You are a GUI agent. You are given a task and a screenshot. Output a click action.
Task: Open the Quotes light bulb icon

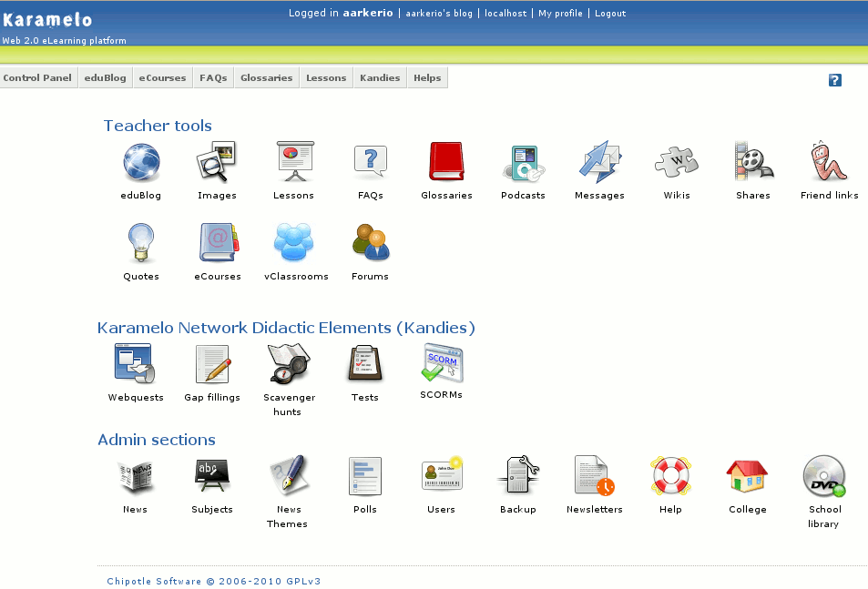140,243
